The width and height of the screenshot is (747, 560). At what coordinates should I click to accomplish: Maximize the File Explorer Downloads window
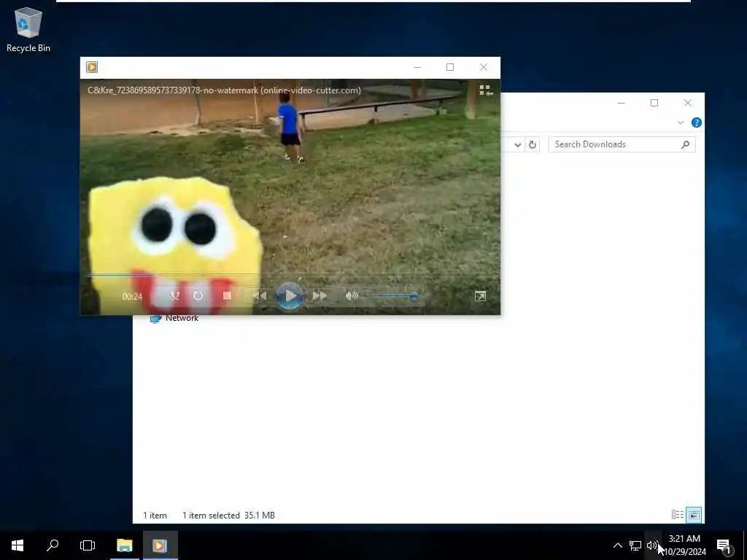(x=654, y=103)
